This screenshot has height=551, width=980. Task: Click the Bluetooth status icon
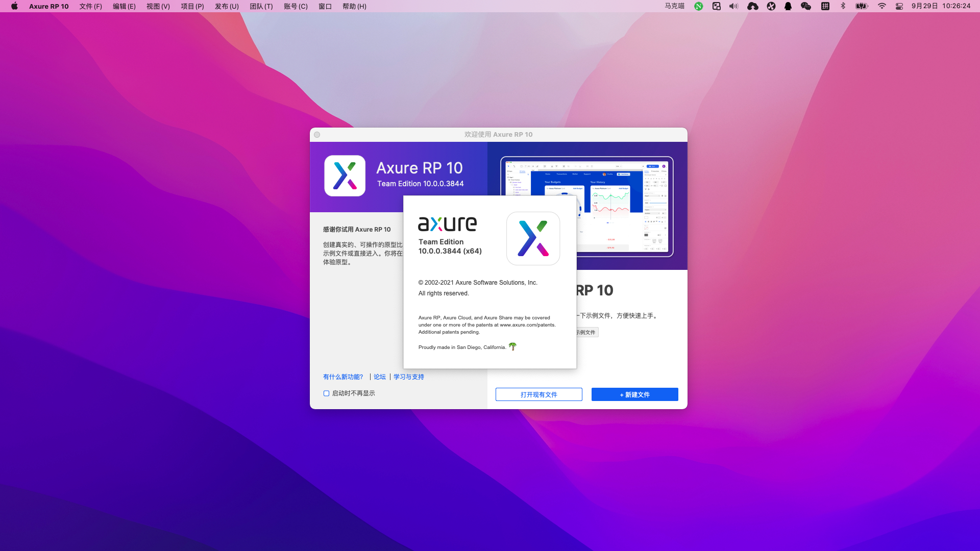point(843,6)
